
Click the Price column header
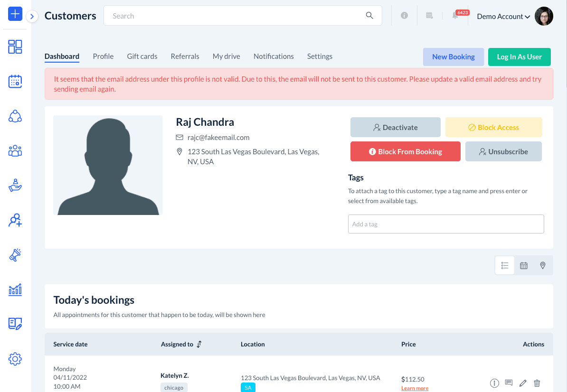[408, 345]
